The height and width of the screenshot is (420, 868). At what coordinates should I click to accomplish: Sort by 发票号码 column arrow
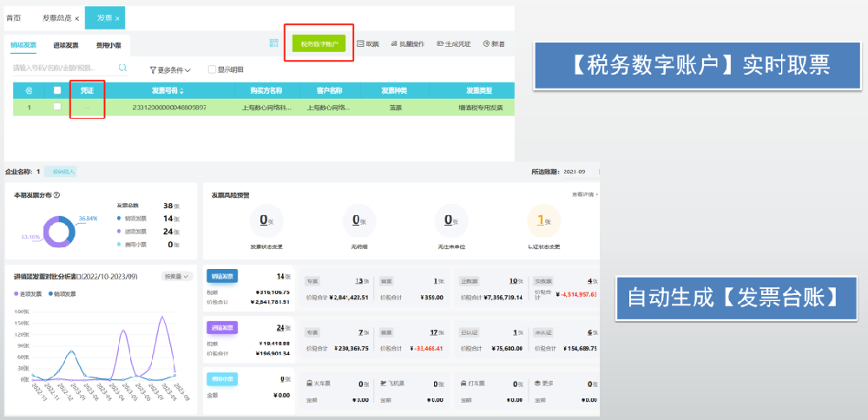point(181,91)
